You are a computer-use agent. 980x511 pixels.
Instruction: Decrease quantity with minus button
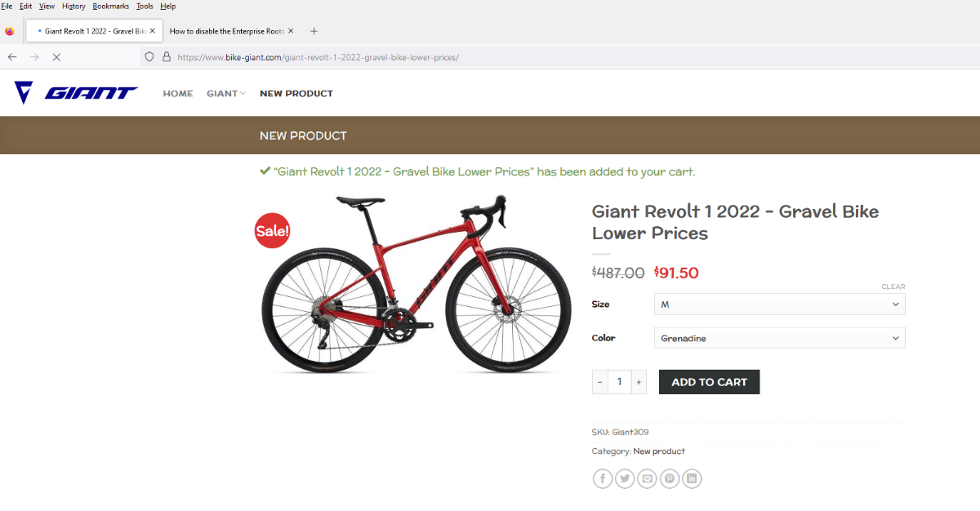tap(600, 382)
